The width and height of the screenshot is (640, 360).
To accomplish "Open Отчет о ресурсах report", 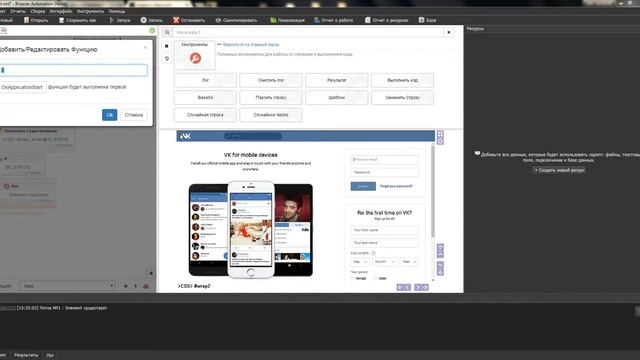I will pos(387,20).
